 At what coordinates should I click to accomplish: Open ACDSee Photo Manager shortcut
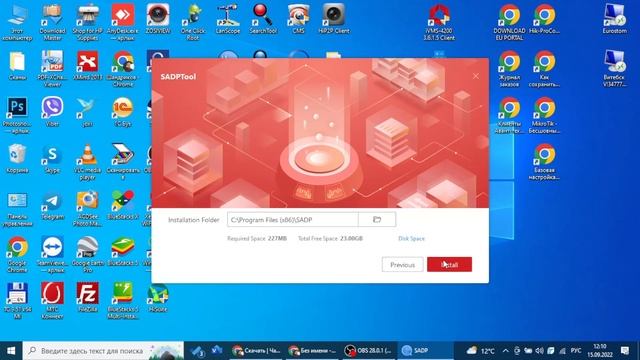87,208
